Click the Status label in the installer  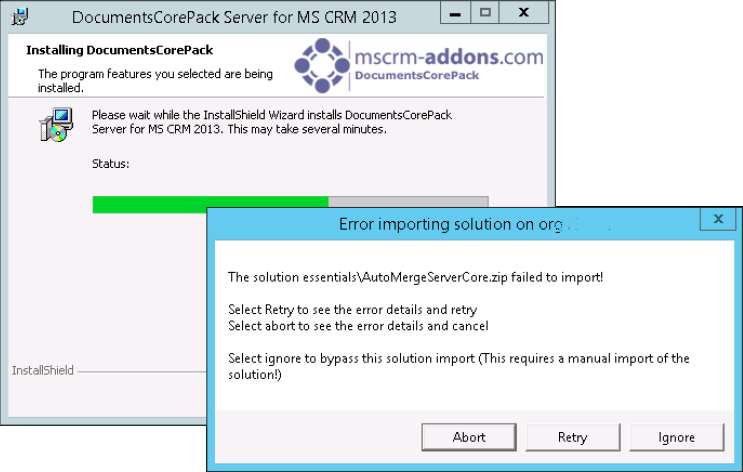click(110, 164)
